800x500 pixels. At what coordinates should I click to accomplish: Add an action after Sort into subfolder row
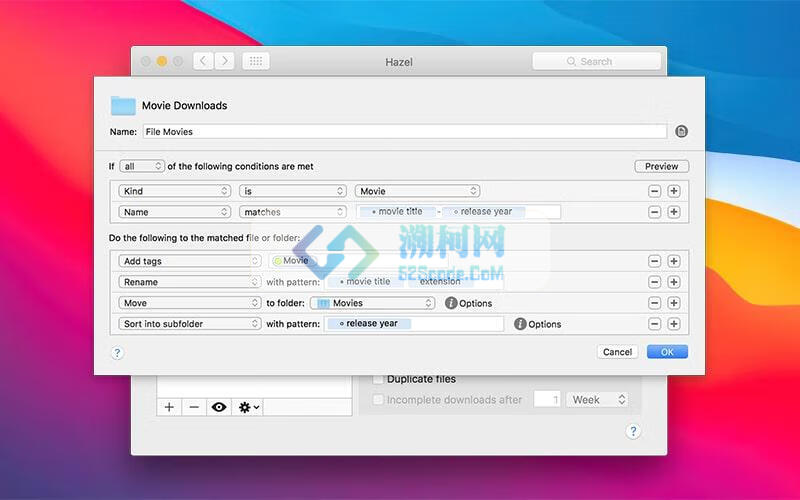[x=674, y=323]
